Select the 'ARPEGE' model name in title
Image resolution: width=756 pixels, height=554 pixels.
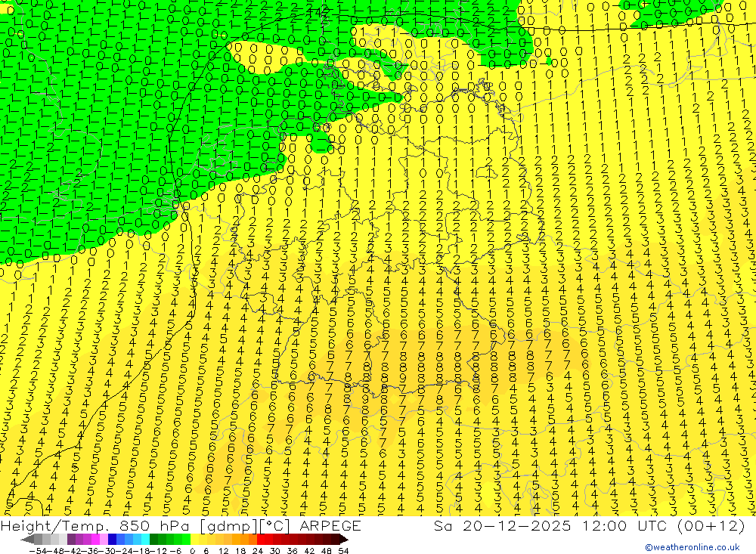tap(330, 526)
